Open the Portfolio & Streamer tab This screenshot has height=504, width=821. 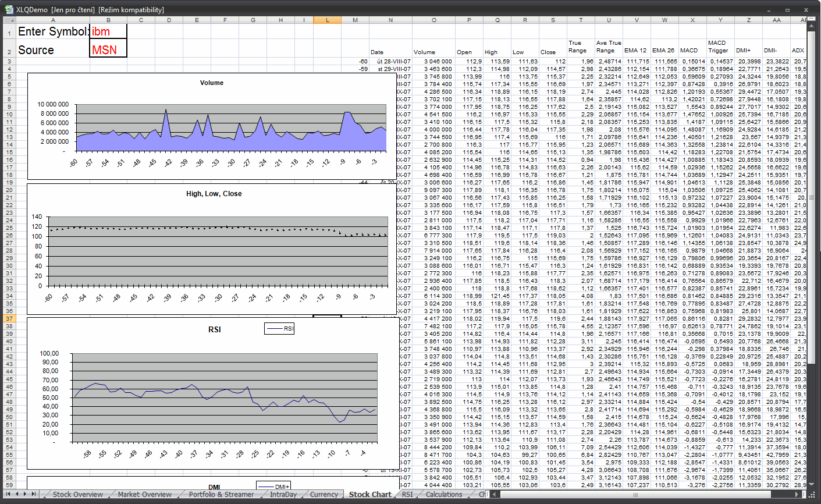point(221,495)
